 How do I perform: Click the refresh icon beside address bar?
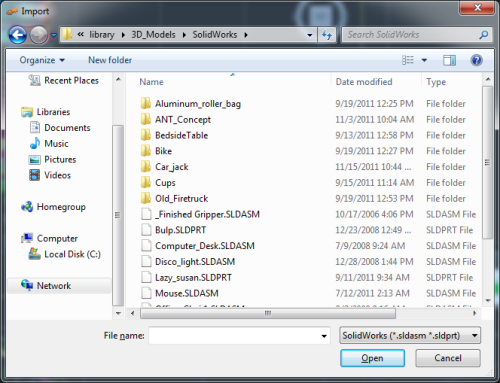[327, 35]
